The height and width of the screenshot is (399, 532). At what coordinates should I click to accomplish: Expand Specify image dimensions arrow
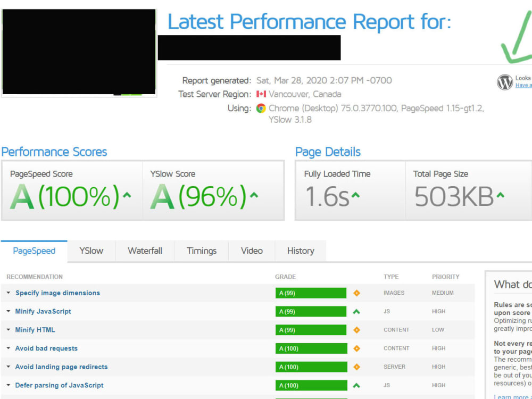click(x=9, y=293)
